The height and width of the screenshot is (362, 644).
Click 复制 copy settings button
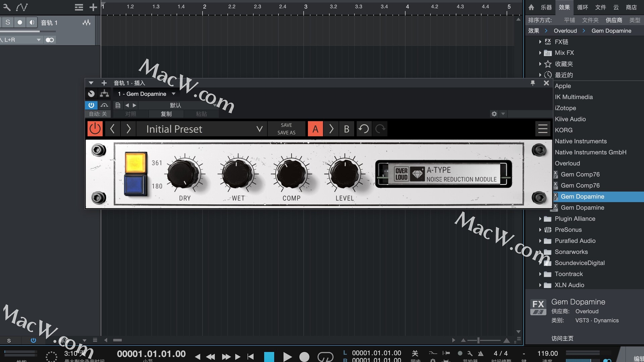coord(166,114)
